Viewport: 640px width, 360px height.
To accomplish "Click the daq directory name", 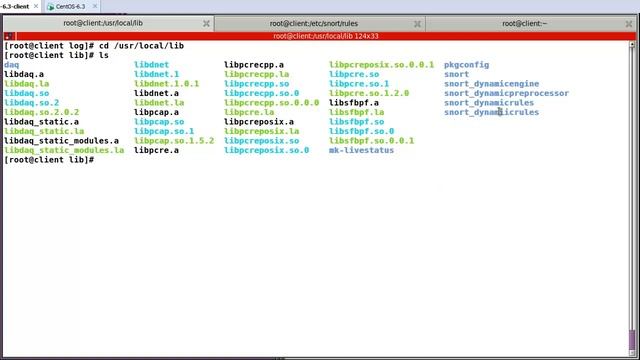I will [11, 64].
